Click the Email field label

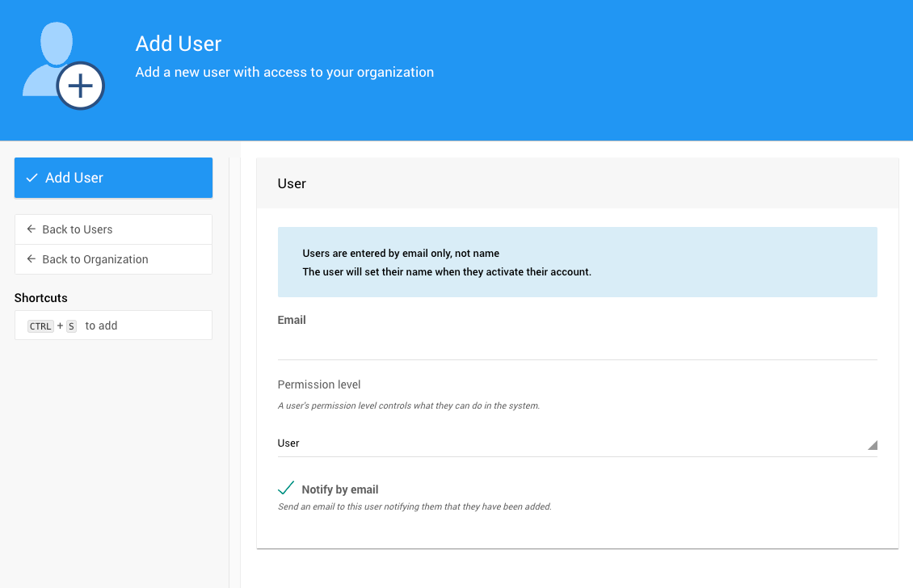pos(292,320)
